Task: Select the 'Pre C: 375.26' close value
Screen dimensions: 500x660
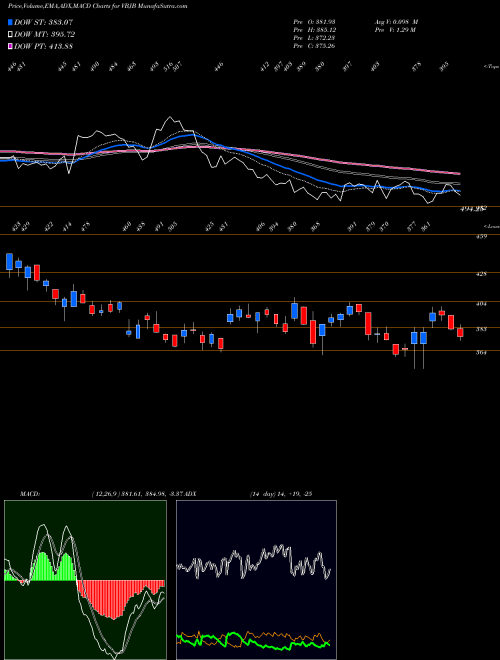Action: pos(314,46)
